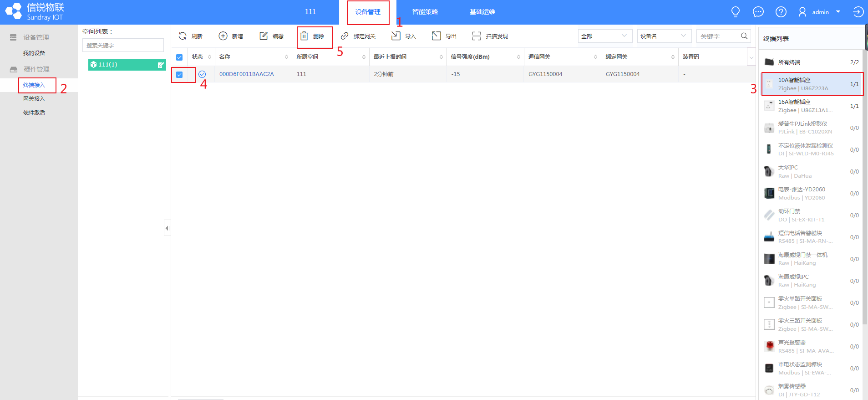
Task: Open the help question mark icon
Action: pos(781,12)
